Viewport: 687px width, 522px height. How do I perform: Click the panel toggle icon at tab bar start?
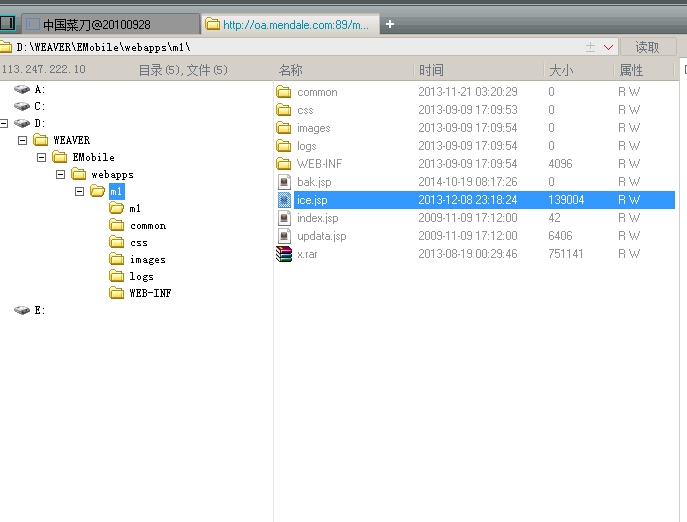pyautogui.click(x=7, y=24)
